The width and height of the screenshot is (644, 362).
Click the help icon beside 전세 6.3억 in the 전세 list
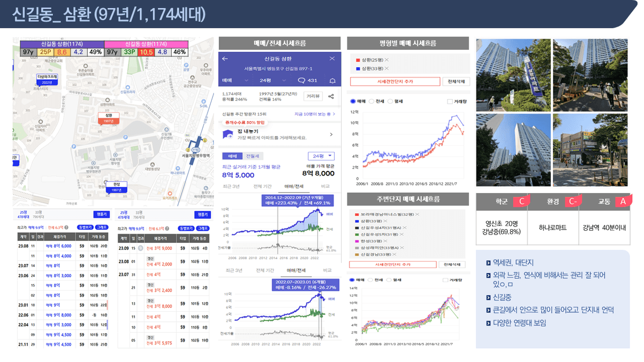click(x=167, y=229)
